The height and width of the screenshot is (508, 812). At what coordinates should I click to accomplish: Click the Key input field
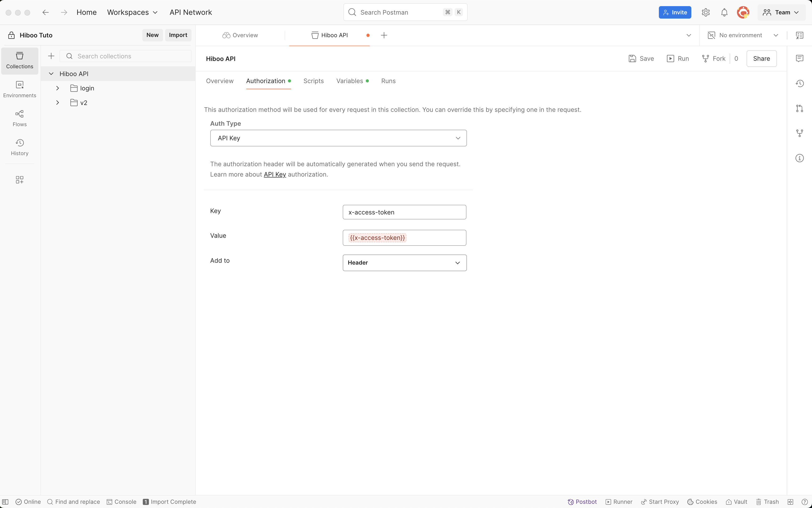(405, 212)
